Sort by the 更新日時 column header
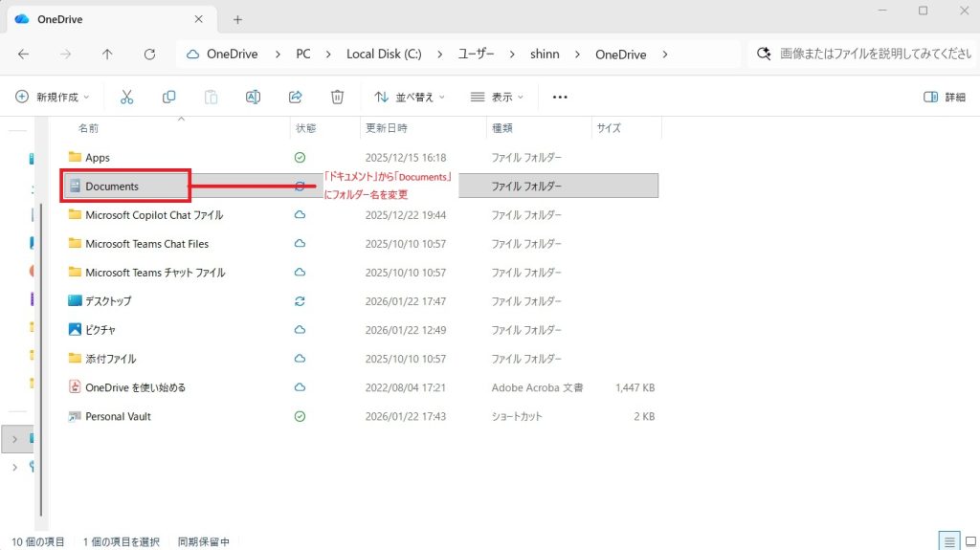 [x=387, y=127]
